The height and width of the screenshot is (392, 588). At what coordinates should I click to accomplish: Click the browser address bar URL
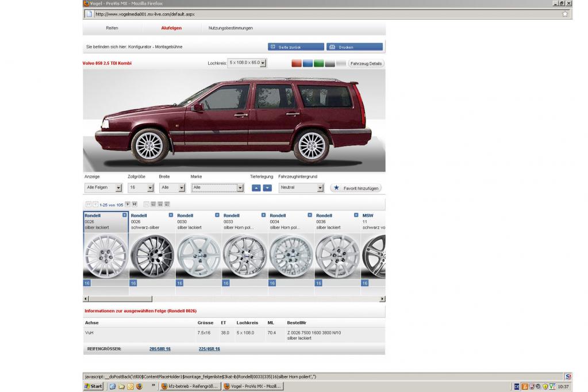pos(145,14)
